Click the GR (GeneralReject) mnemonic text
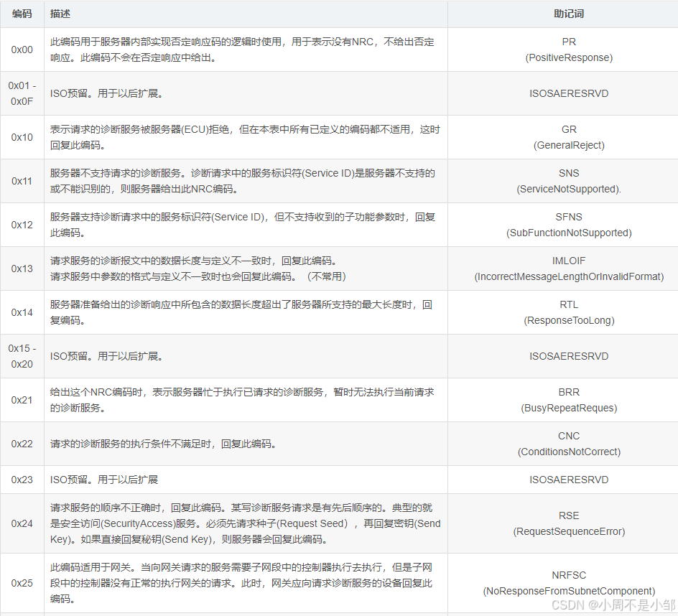 [x=570, y=136]
